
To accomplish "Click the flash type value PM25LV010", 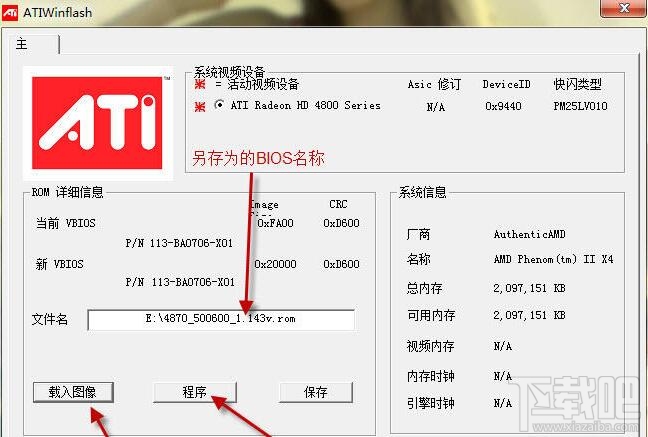I will click(580, 106).
